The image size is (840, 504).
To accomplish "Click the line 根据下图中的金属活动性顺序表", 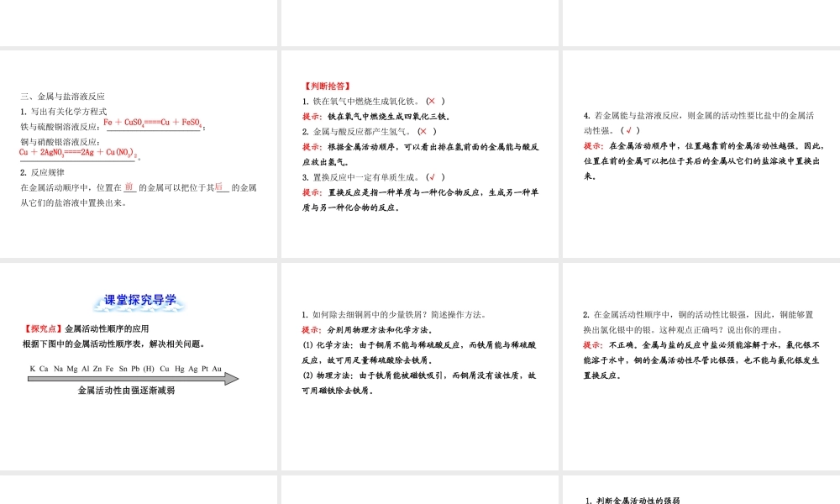I will pyautogui.click(x=114, y=344).
